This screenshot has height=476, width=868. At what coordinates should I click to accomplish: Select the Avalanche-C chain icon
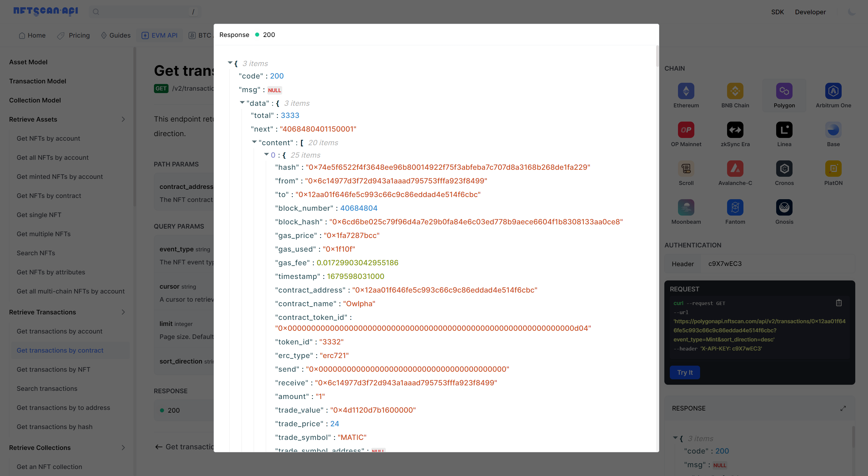[735, 169]
